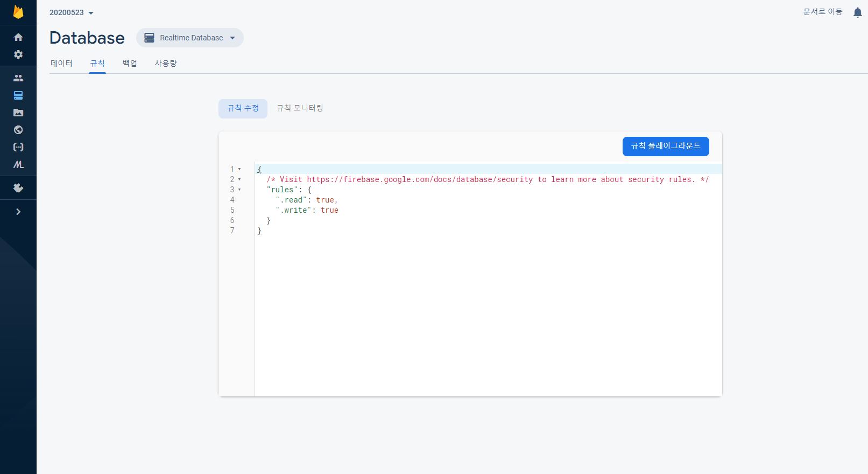The height and width of the screenshot is (474, 868).
Task: Open project settings gear icon
Action: click(18, 54)
